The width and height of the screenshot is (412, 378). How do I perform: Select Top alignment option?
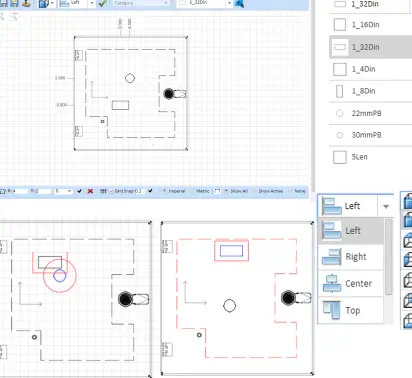point(351,310)
